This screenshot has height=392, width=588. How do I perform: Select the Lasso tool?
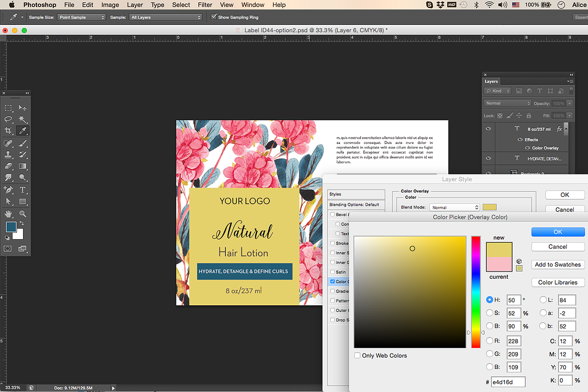[x=8, y=119]
